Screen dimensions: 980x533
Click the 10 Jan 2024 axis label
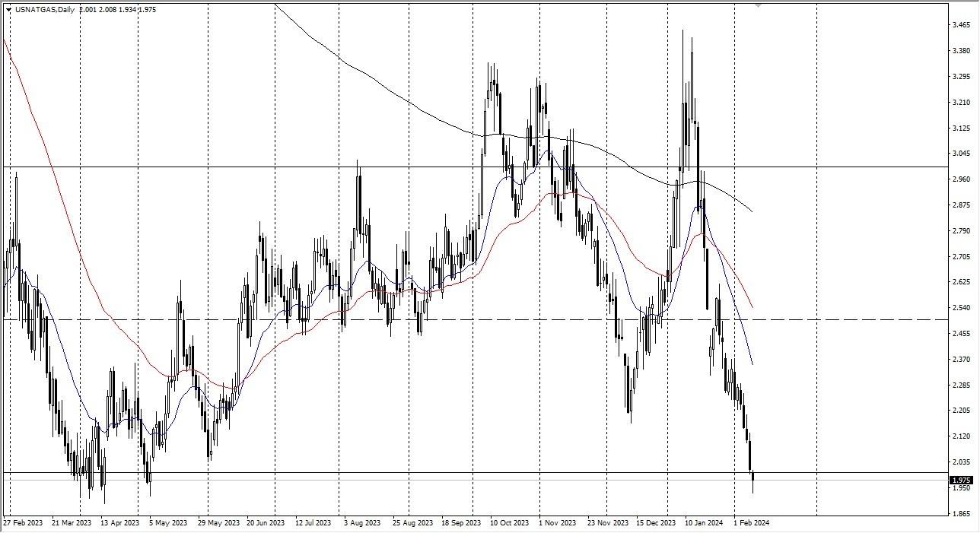point(704,523)
